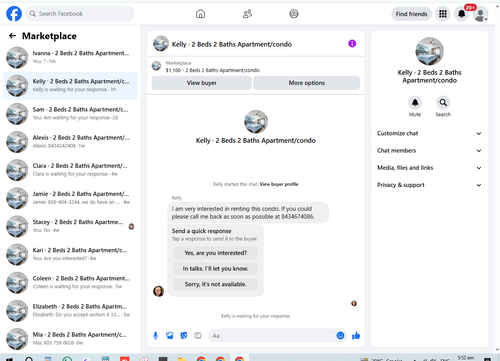Click Kelly's message about renting condo
This screenshot has width=500, height=361.
(x=248, y=213)
